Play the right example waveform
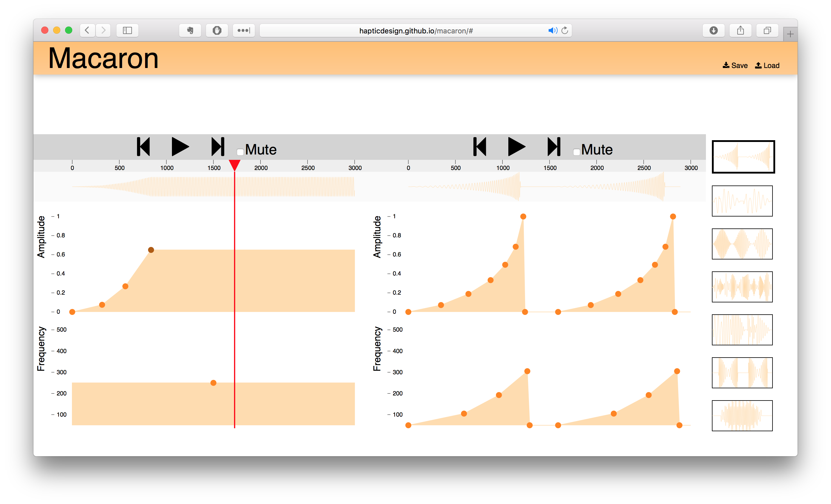Screen dimensions: 831x504 (x=517, y=146)
